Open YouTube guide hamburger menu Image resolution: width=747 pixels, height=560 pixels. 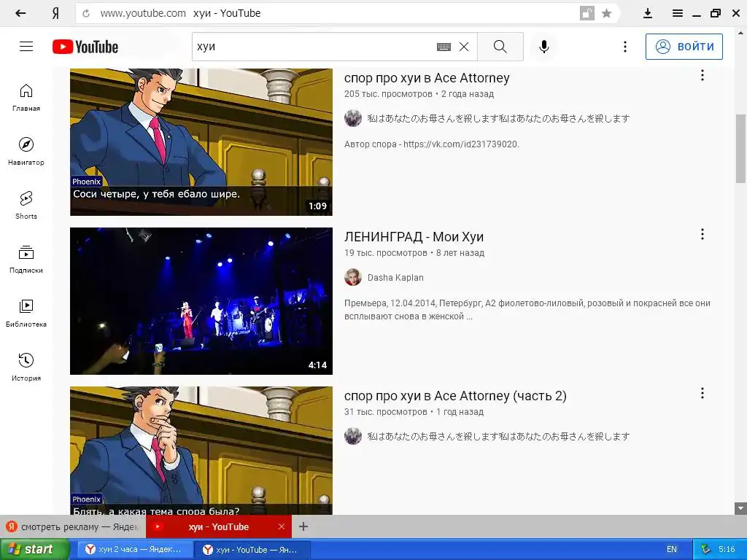pos(26,46)
